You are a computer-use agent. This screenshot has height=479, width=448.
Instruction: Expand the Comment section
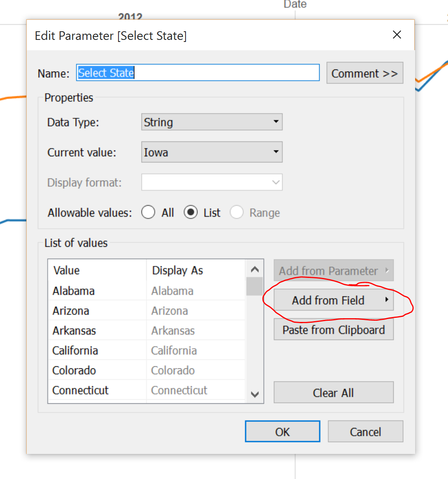click(364, 73)
